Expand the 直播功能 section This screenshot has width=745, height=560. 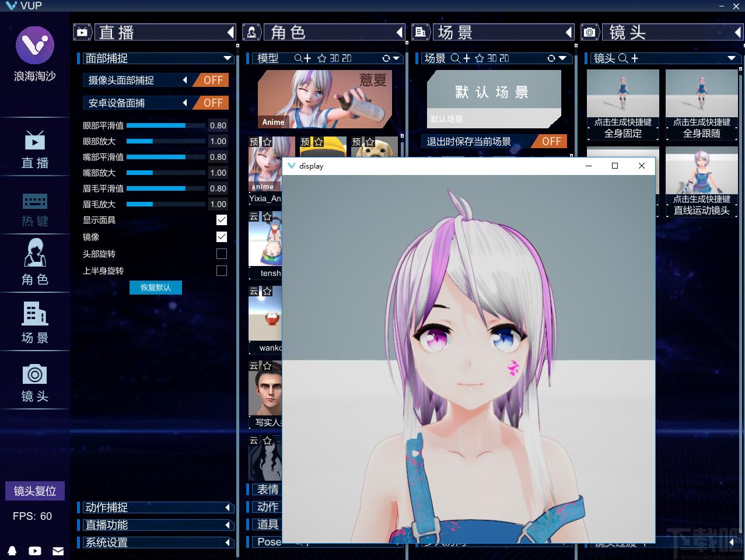[228, 525]
